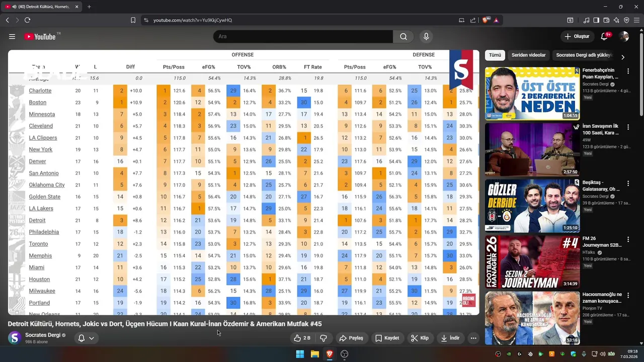Viewport: 644px width, 362px height.
Task: Open options for Fenerbahçe'nin Puan Kayıpları video
Action: (628, 71)
